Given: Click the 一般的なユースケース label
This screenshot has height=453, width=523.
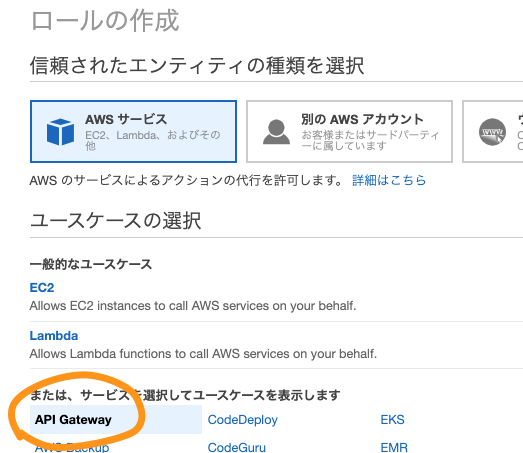Looking at the screenshot, I should click(x=91, y=265).
